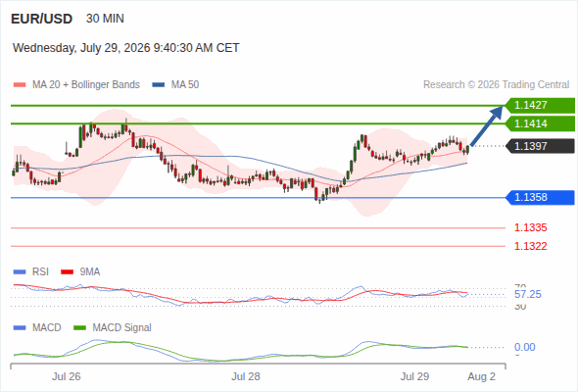Toggle the 9MA red legend entry
The image size is (578, 392).
(x=80, y=271)
